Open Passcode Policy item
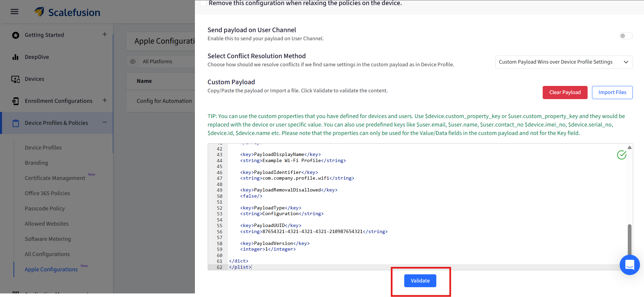 pyautogui.click(x=45, y=209)
